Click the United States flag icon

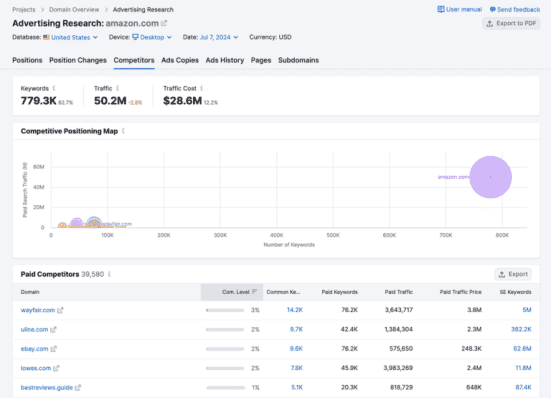point(46,37)
